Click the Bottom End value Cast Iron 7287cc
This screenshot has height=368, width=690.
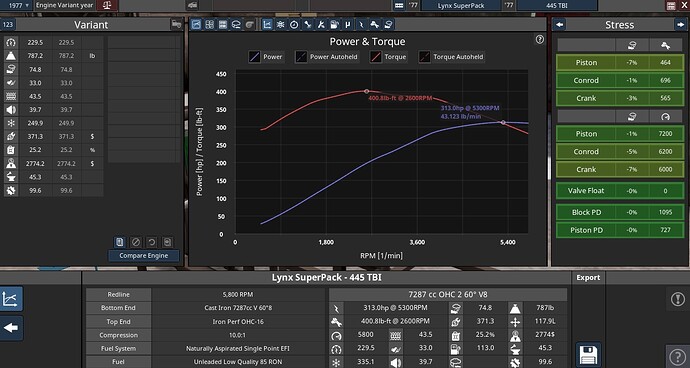[238, 308]
